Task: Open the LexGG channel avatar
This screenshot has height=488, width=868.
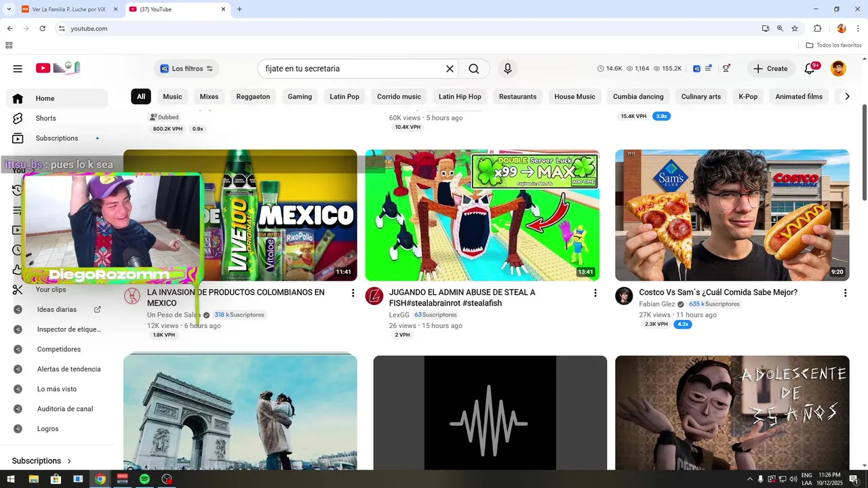Action: coord(374,296)
